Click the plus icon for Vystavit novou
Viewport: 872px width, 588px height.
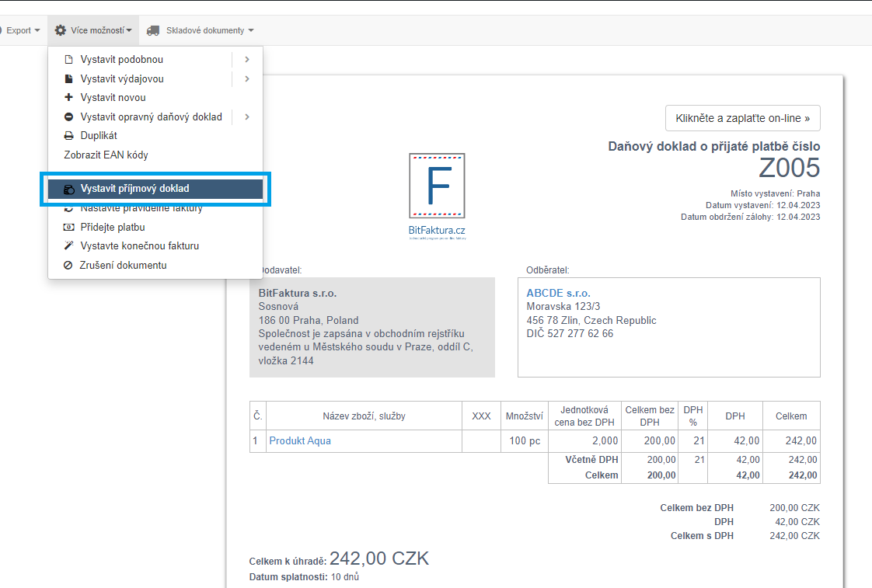(x=69, y=98)
